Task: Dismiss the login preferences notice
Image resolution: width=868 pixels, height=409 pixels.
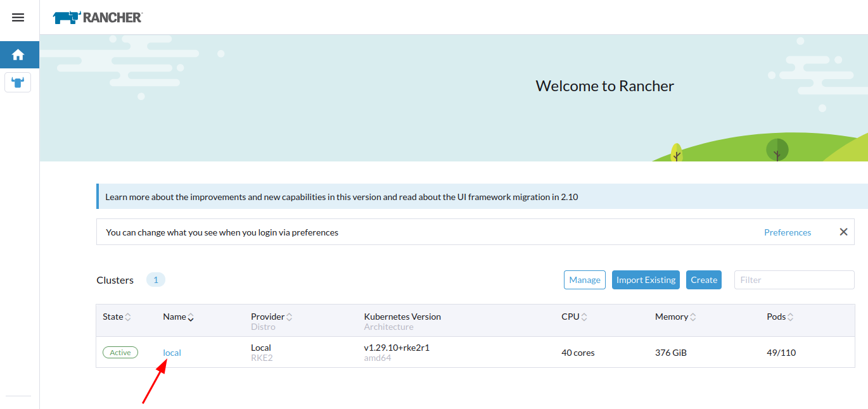Action: (x=843, y=232)
